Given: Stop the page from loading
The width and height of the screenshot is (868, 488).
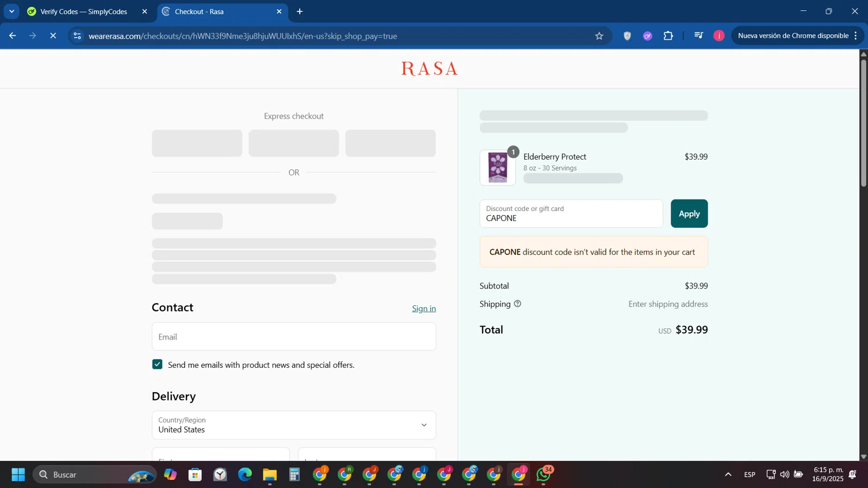Looking at the screenshot, I should click(53, 36).
